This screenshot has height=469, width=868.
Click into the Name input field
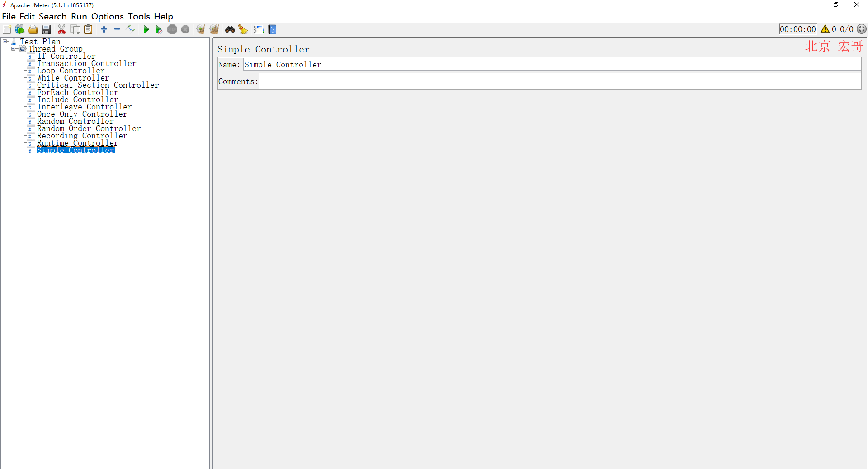[x=552, y=65]
